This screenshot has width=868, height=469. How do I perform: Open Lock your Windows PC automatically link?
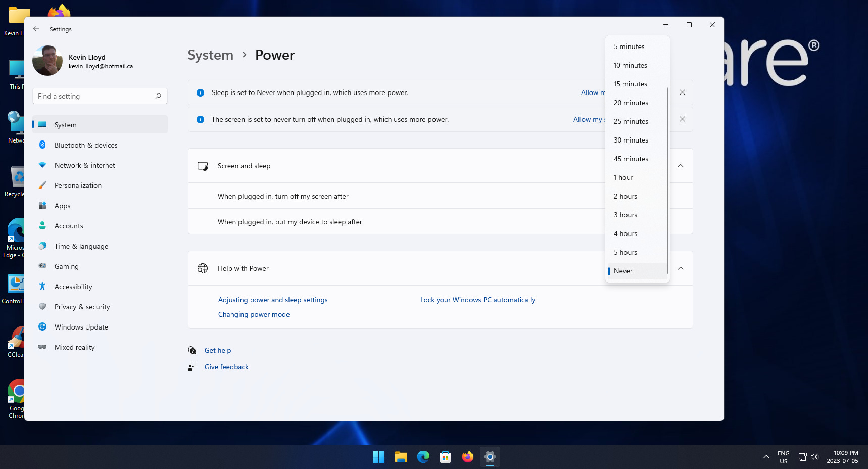[477, 300]
